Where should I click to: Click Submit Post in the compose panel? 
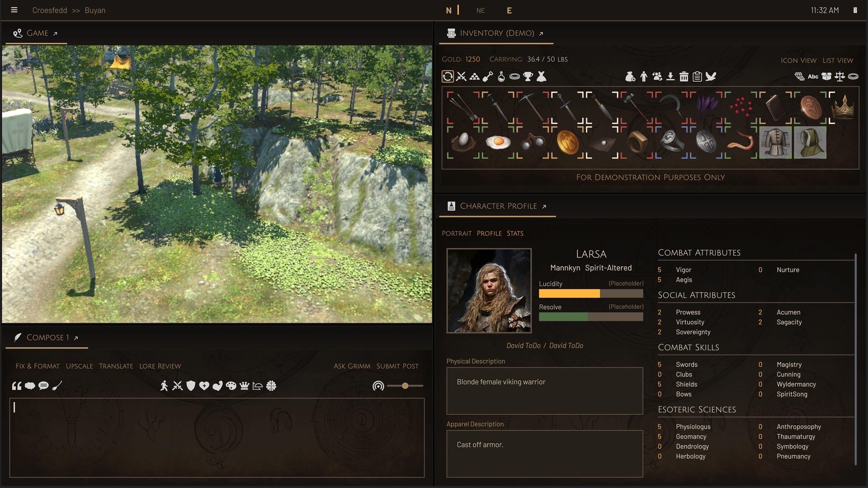397,366
